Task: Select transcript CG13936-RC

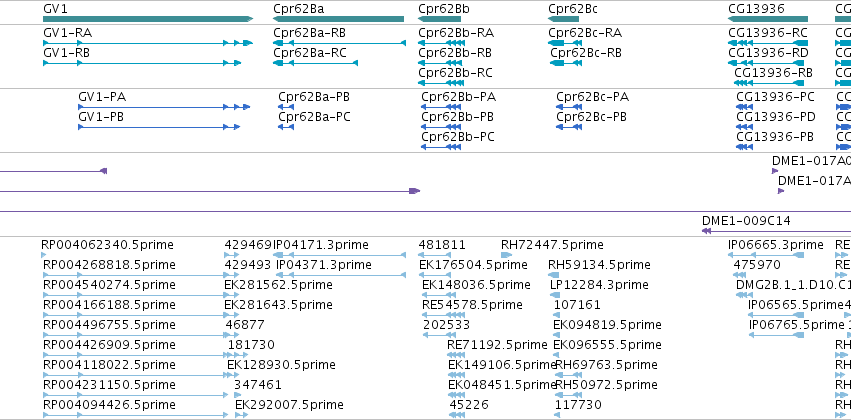Action: point(768,33)
